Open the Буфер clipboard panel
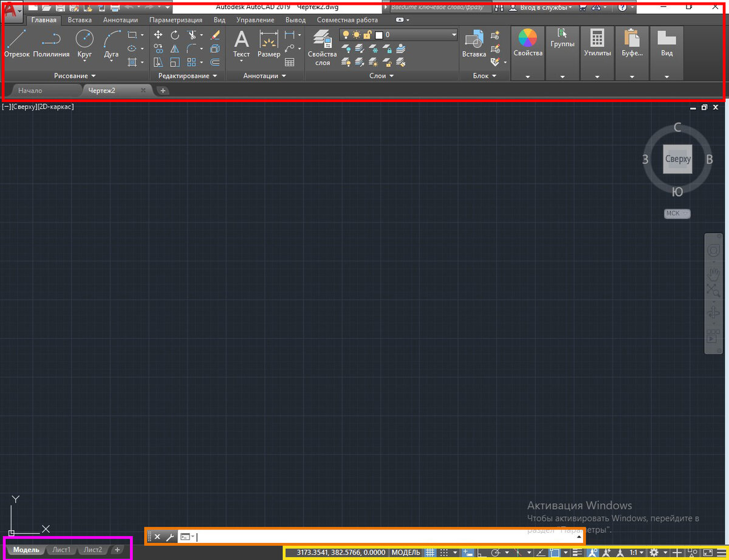Screen dimensions: 729x560 pos(632,53)
